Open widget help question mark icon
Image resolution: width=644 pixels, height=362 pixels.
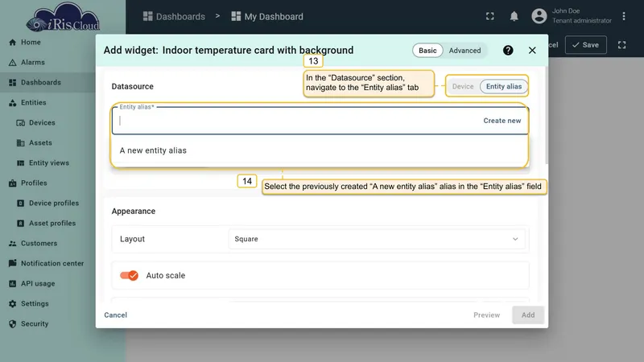click(508, 50)
